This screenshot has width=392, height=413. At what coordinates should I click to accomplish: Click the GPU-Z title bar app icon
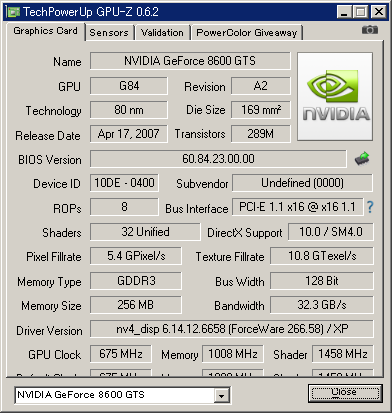tap(13, 12)
